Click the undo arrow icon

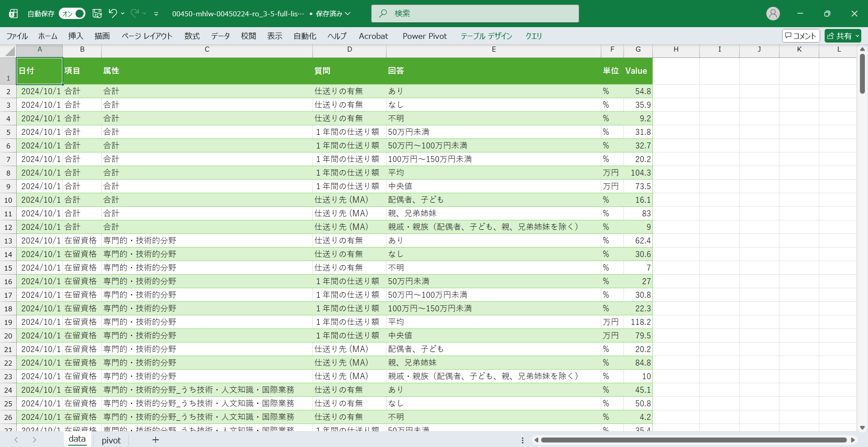113,14
